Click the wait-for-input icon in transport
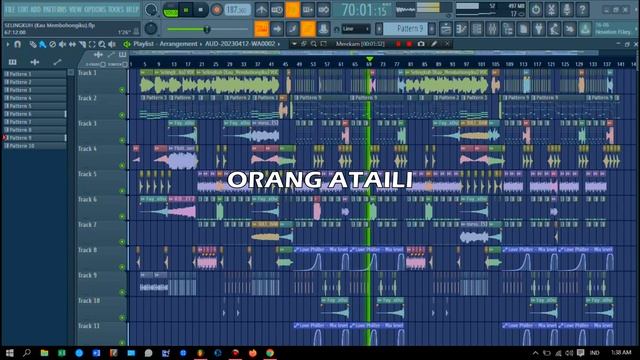This screenshot has width=640, height=360. point(277,9)
